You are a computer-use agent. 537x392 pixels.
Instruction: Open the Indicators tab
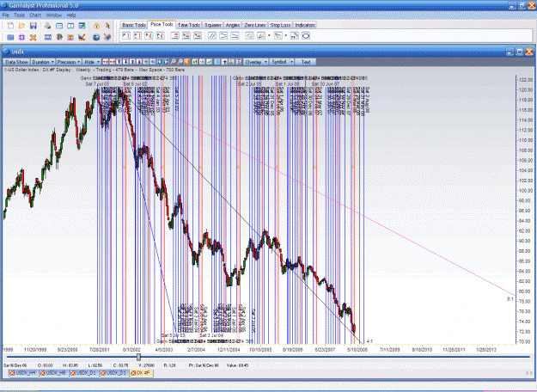[x=305, y=25]
